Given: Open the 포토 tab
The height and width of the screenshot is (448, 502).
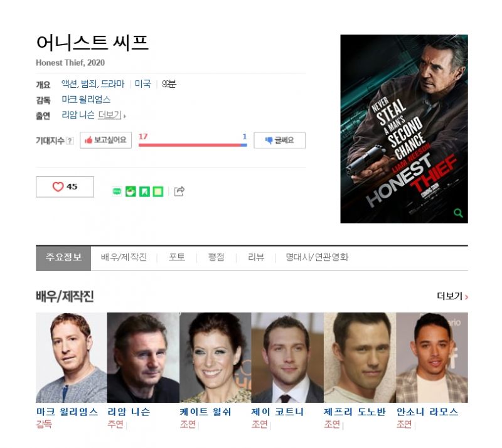Looking at the screenshot, I should point(177,257).
